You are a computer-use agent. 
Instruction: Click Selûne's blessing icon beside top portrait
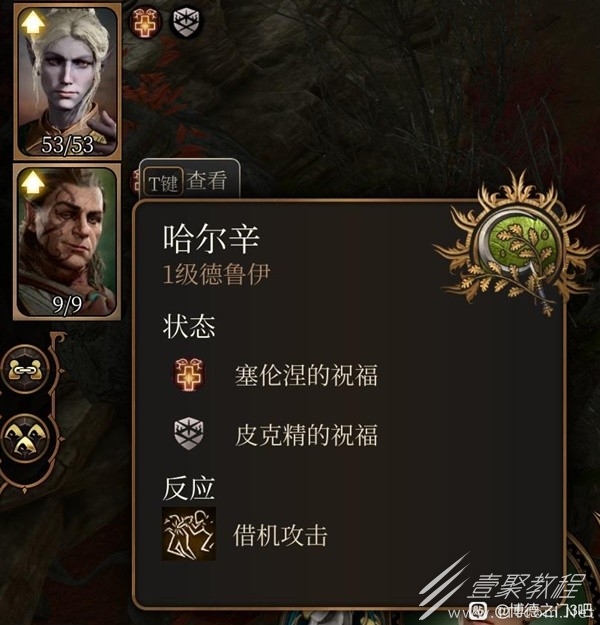[x=146, y=22]
